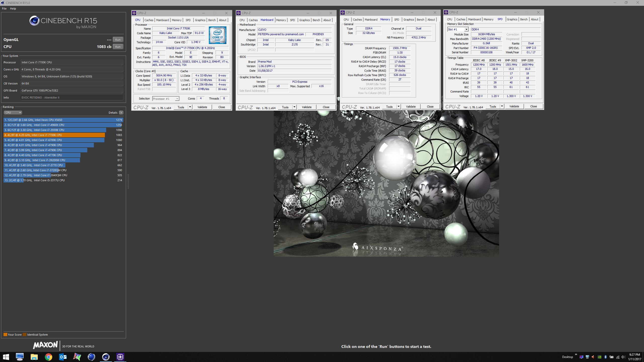644x362 pixels.
Task: Open Outlook from the taskbar
Action: click(x=63, y=357)
